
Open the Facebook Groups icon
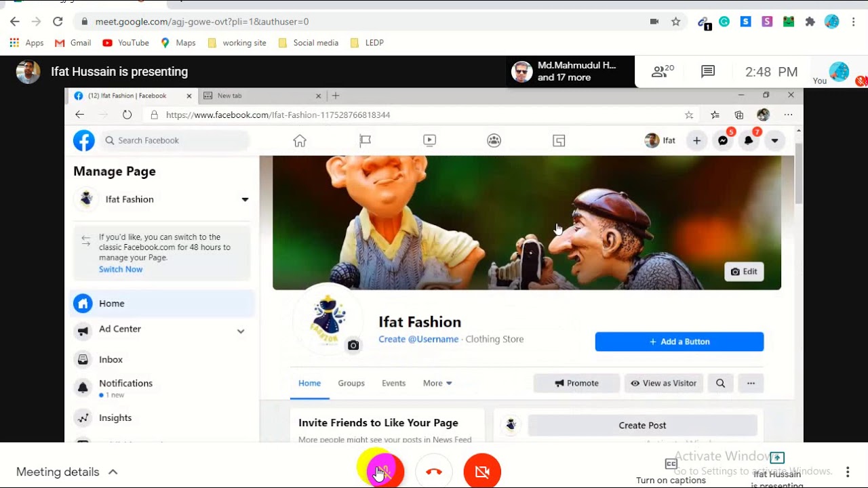(494, 140)
